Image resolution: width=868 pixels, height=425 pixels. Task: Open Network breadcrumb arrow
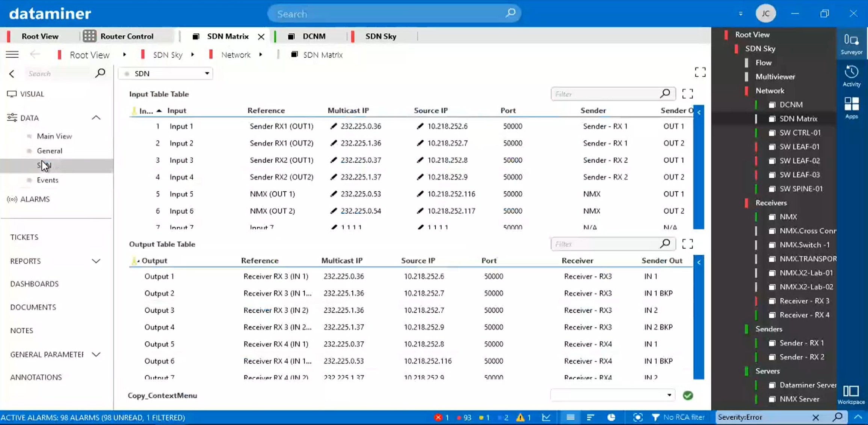click(260, 55)
